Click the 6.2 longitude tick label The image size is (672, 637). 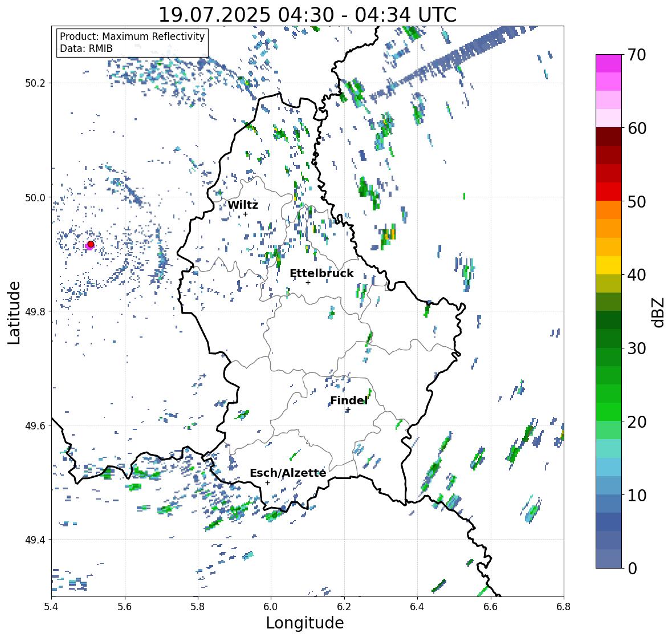pos(344,606)
